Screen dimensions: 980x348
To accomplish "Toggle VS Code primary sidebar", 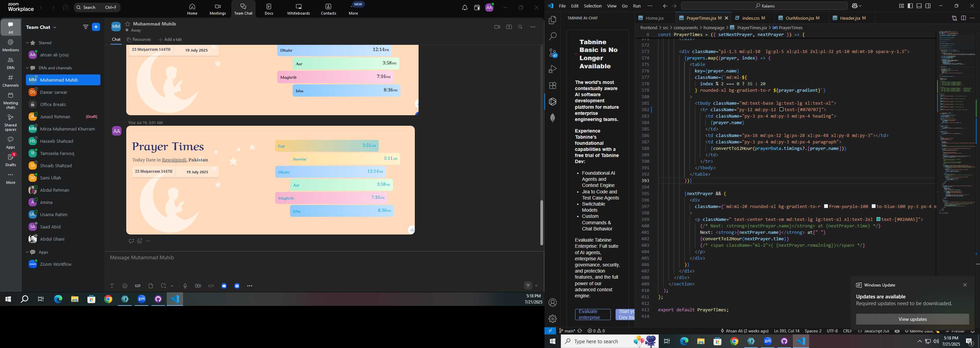I will tap(910, 6).
